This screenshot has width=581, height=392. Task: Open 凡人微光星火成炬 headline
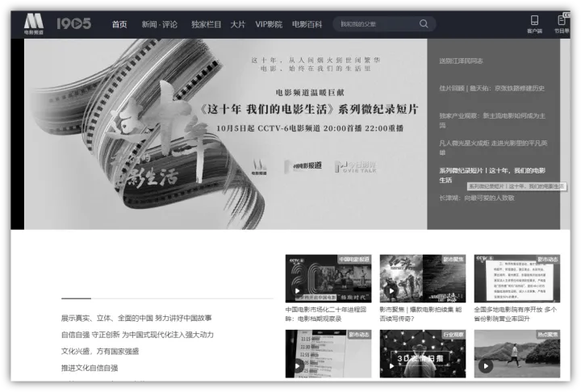click(493, 148)
